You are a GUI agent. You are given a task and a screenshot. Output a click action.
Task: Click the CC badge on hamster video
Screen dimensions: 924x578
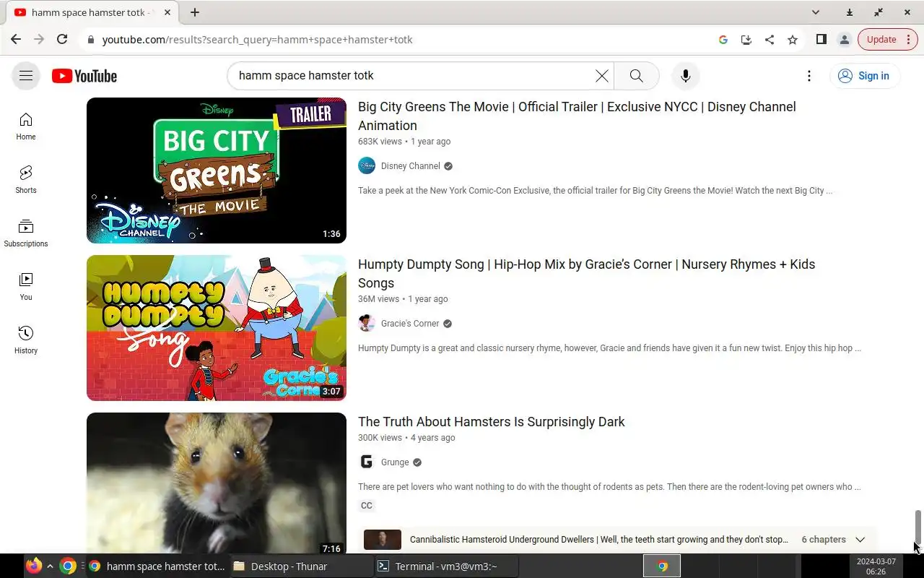pyautogui.click(x=367, y=506)
